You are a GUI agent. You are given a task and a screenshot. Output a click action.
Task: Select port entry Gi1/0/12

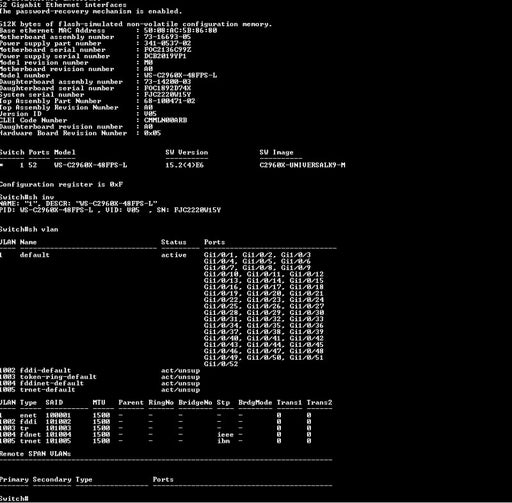tap(306, 274)
